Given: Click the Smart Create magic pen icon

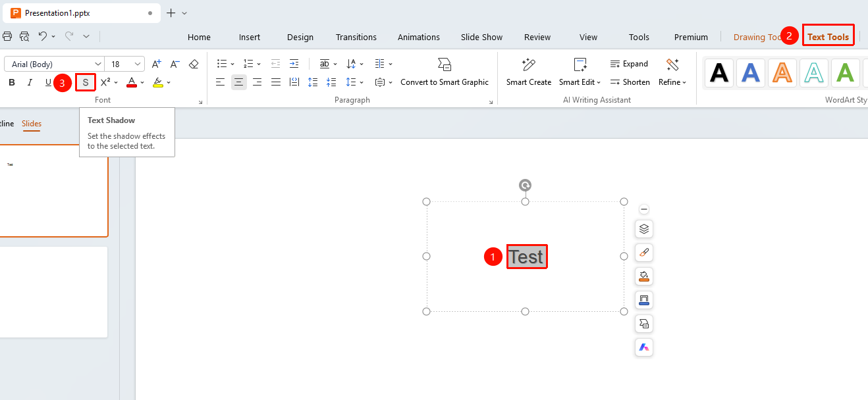Looking at the screenshot, I should [x=528, y=64].
